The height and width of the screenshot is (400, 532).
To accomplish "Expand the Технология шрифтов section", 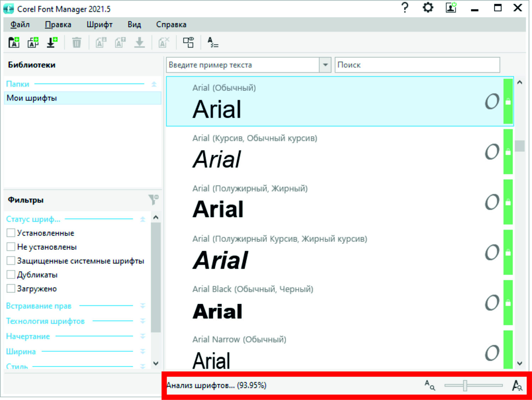I will click(x=143, y=321).
